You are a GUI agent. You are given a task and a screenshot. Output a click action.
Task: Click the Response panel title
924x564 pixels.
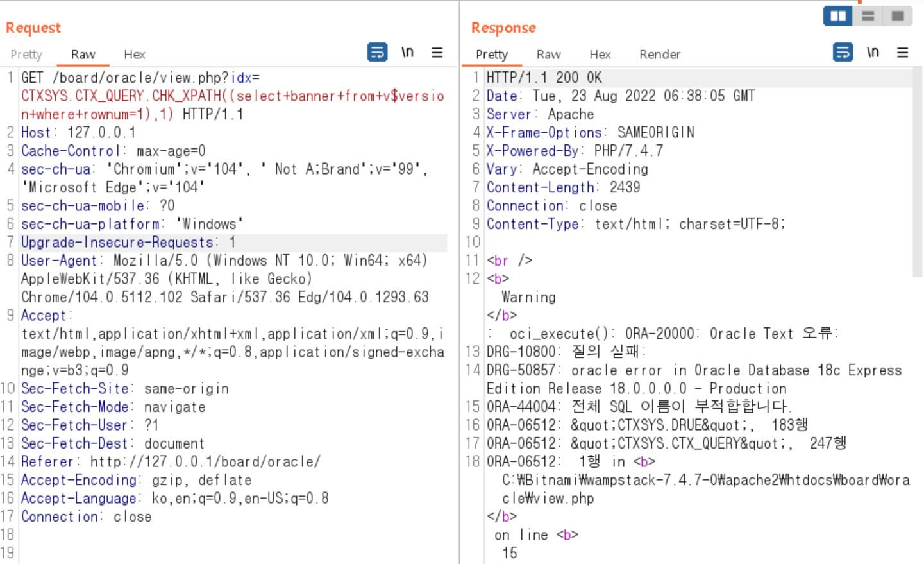[503, 28]
